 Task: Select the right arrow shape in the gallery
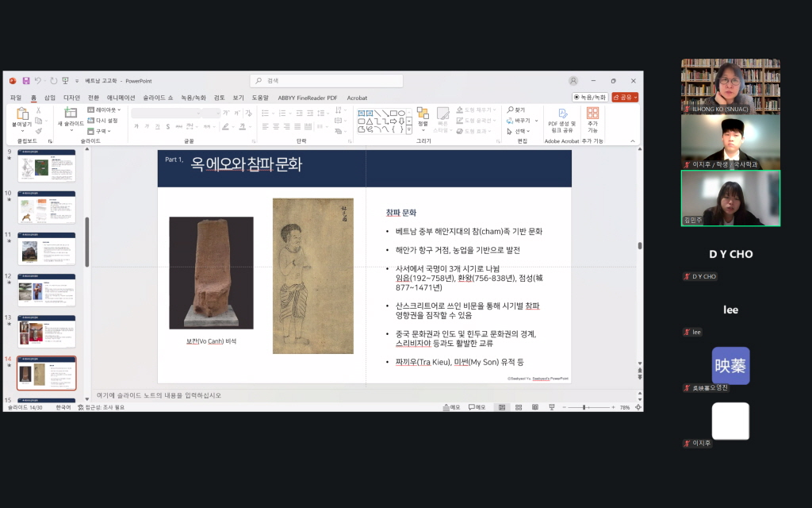[393, 121]
